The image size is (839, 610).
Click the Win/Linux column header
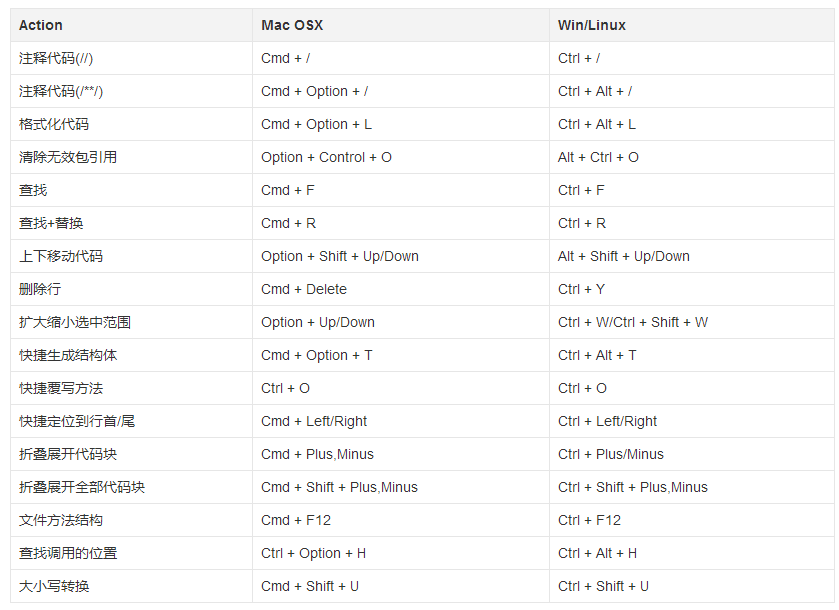click(x=691, y=25)
